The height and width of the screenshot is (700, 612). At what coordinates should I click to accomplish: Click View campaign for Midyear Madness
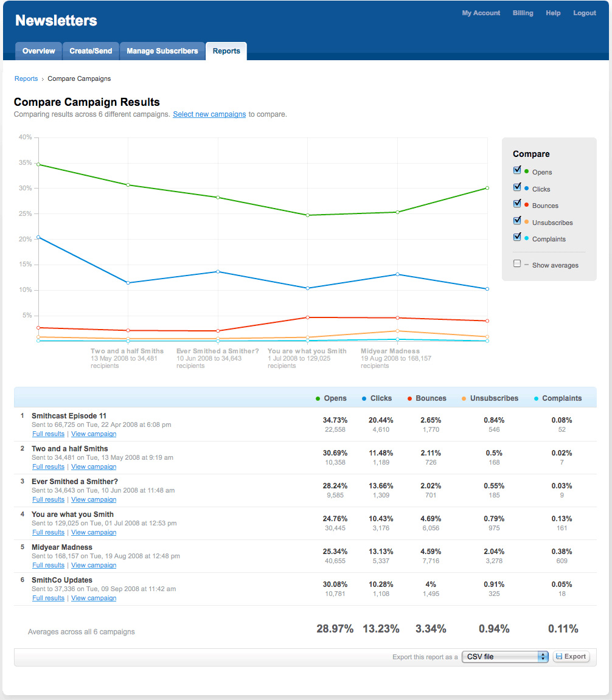click(x=94, y=566)
